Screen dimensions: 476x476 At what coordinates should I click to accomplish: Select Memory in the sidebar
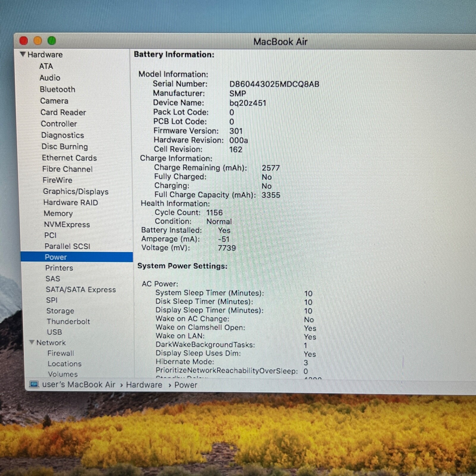58,213
